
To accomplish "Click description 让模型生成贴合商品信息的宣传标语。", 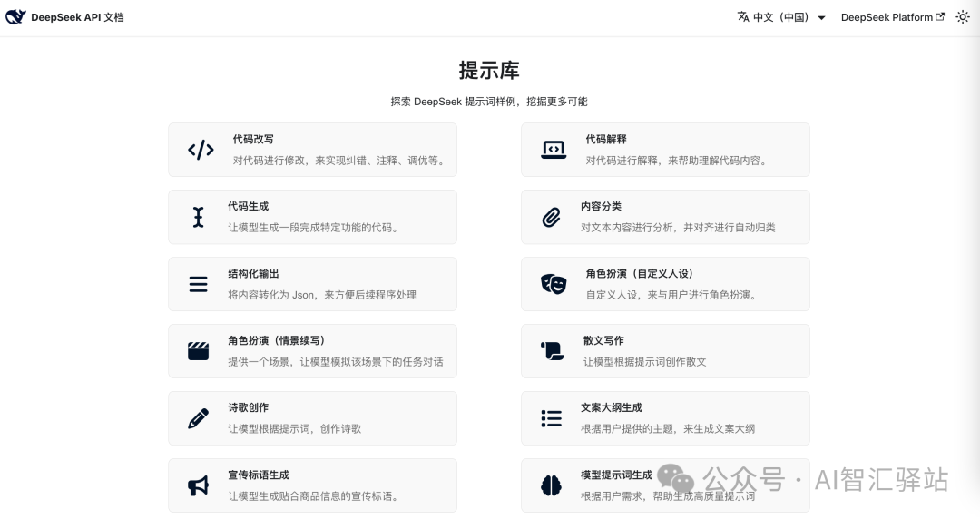I will (x=314, y=496).
